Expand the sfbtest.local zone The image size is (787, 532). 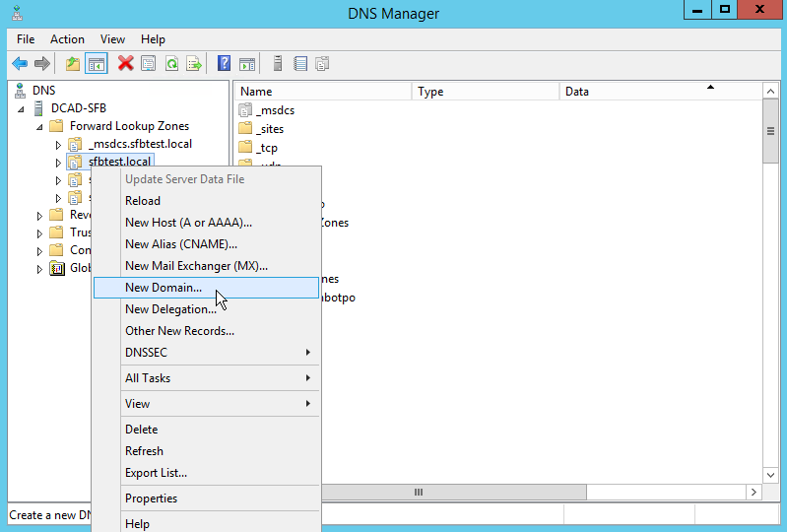[x=58, y=163]
